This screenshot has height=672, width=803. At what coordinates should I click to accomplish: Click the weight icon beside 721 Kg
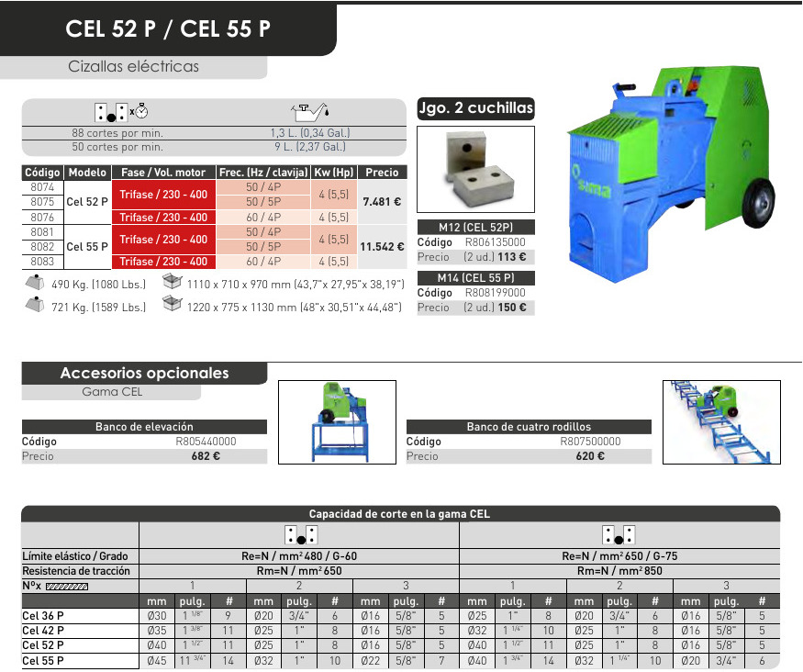(x=34, y=306)
